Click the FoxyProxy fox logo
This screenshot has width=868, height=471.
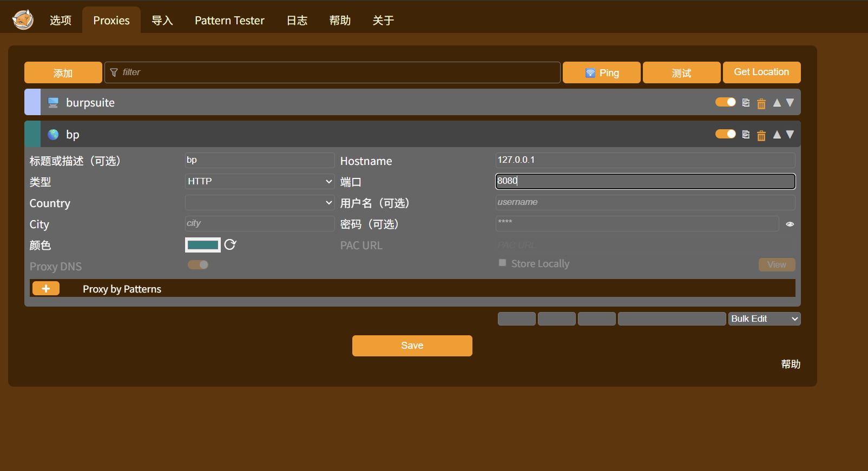coord(23,20)
